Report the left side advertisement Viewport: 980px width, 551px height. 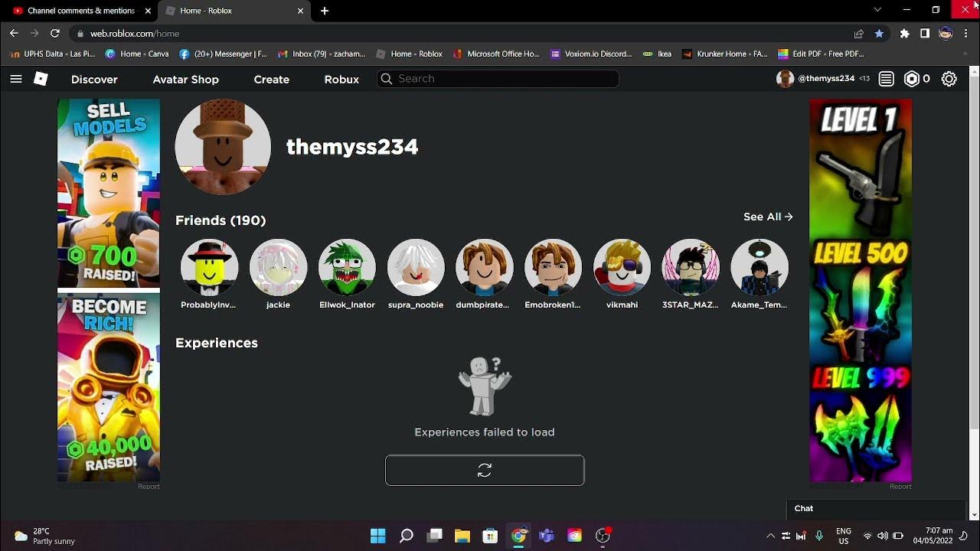click(x=149, y=487)
